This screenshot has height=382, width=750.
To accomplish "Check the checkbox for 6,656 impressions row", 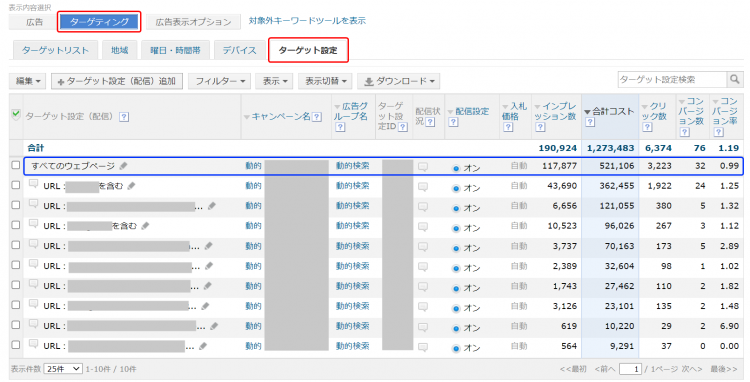I will click(x=16, y=205).
